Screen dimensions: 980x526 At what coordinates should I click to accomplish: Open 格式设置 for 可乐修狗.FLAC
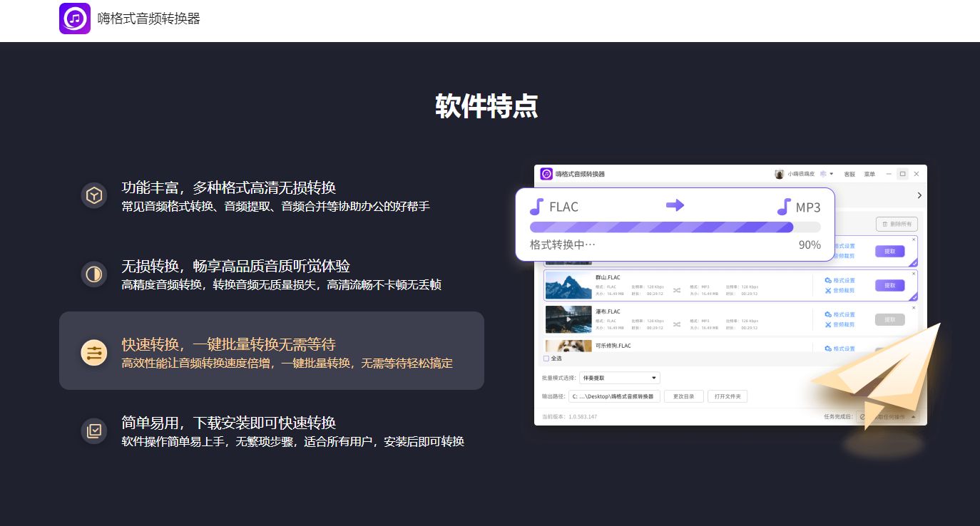(x=840, y=349)
